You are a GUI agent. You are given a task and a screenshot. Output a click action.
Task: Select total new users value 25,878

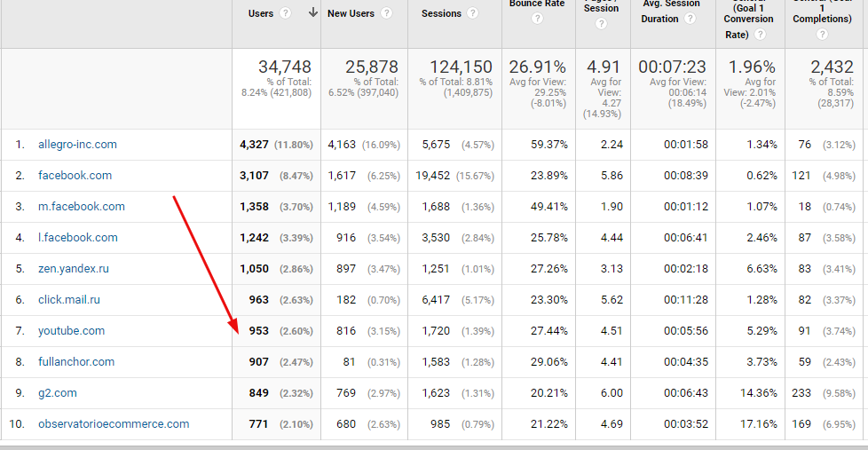point(372,67)
